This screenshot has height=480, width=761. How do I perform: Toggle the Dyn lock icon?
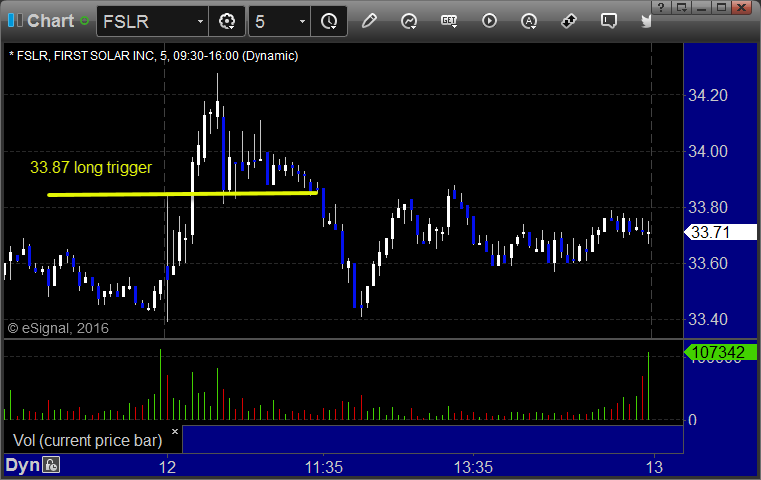click(x=51, y=465)
